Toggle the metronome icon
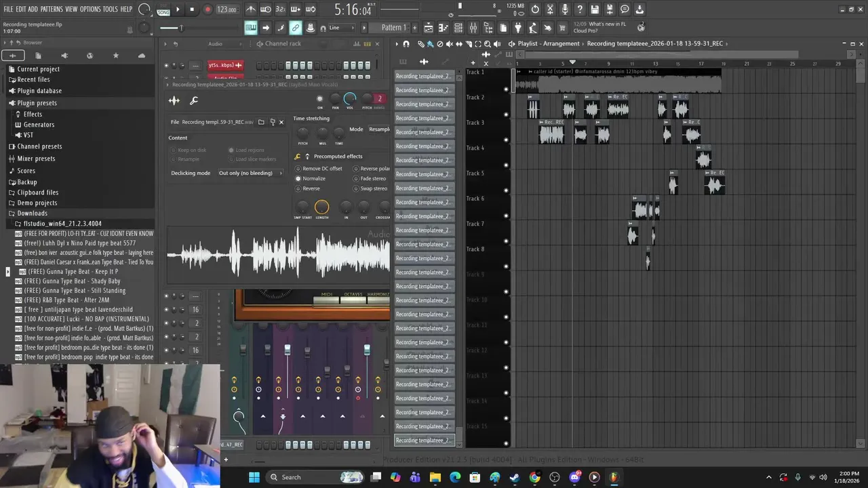Screen dimensions: 868x488 point(251,9)
